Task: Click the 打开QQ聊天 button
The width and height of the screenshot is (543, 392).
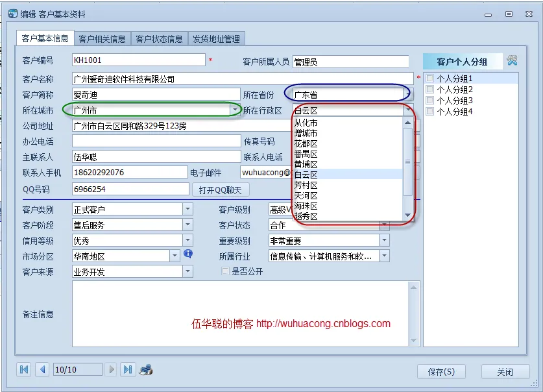Action: pyautogui.click(x=220, y=190)
